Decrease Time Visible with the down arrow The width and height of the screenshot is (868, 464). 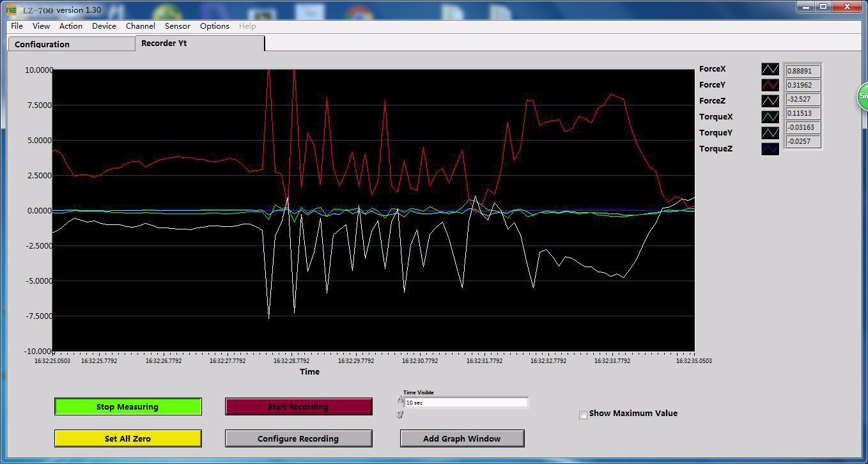[400, 414]
